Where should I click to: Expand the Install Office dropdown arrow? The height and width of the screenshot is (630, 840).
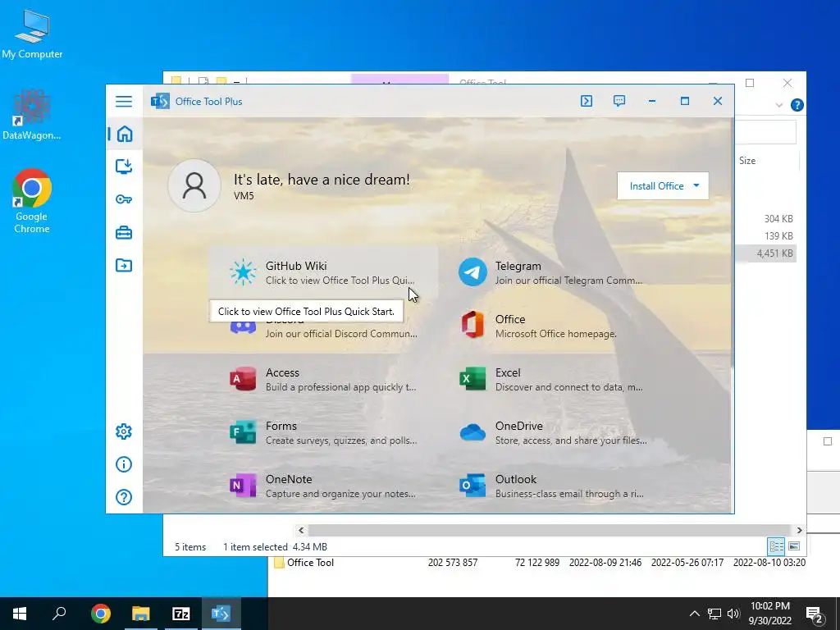696,185
